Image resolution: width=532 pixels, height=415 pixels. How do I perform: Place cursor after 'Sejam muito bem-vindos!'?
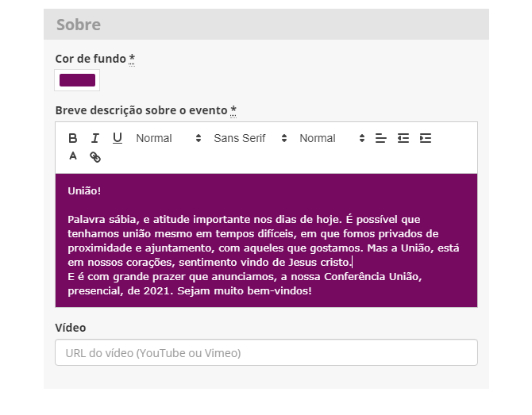pos(312,291)
